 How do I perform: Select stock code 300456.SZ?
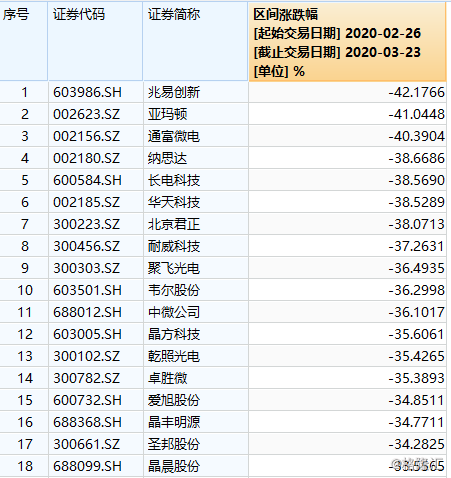(86, 246)
